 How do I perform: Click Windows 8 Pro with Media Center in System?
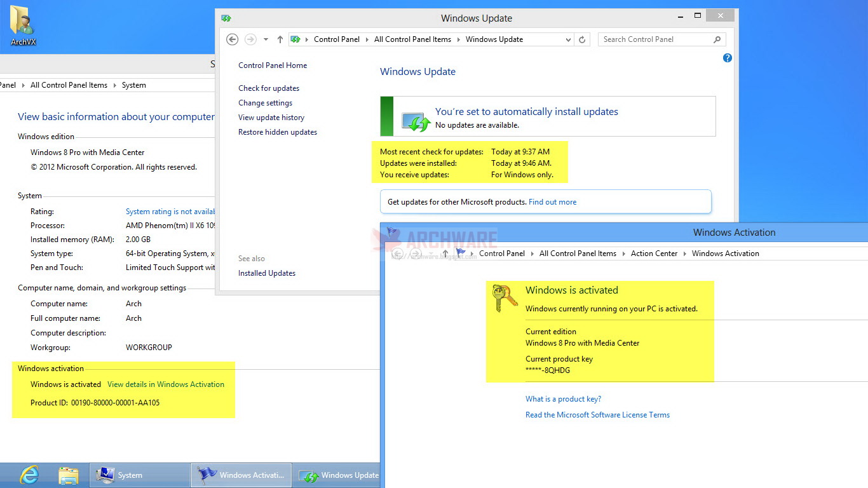(88, 152)
